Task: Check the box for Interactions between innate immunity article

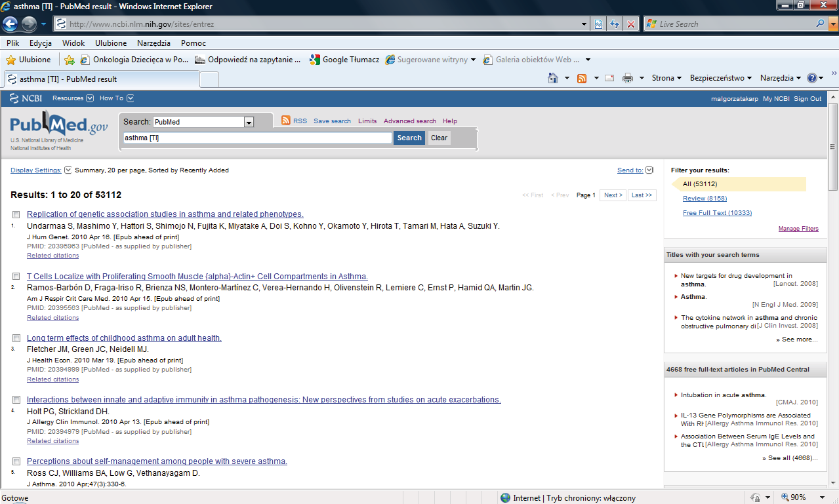Action: 16,400
